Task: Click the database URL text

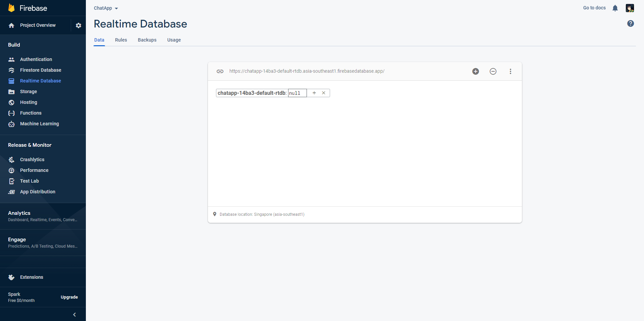Action: [307, 71]
